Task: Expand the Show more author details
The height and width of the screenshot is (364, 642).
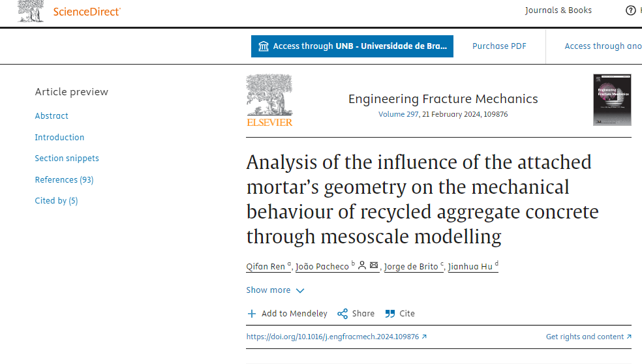Action: point(275,290)
